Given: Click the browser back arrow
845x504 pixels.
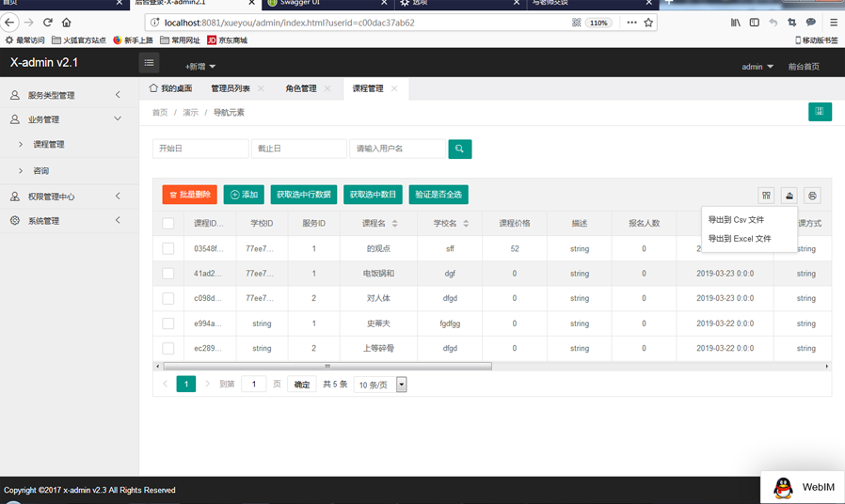Looking at the screenshot, I should [9, 23].
